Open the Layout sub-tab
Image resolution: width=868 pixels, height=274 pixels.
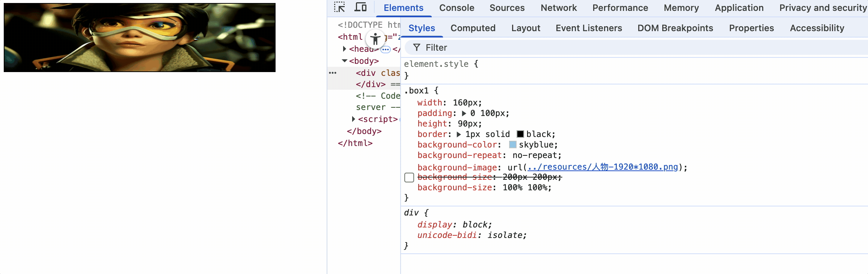pos(526,28)
